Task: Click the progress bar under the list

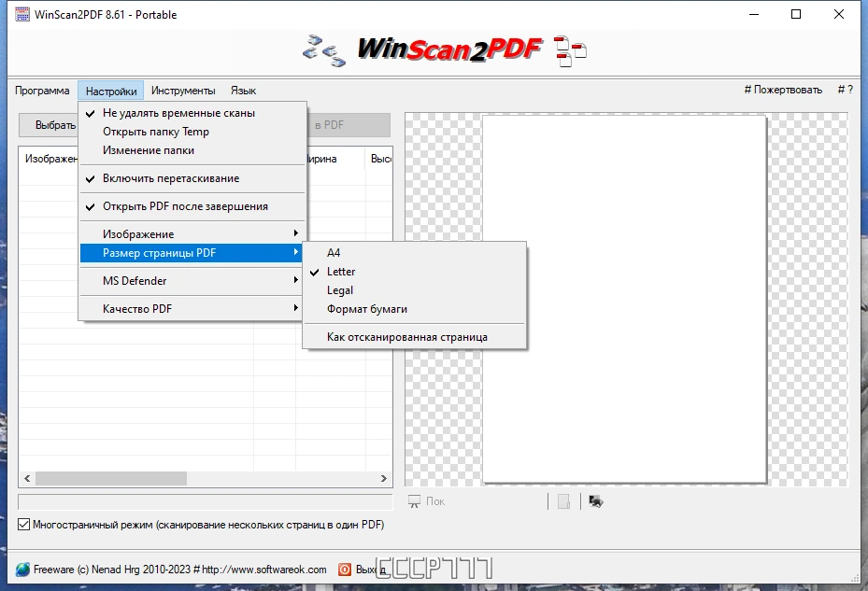Action: 206,502
